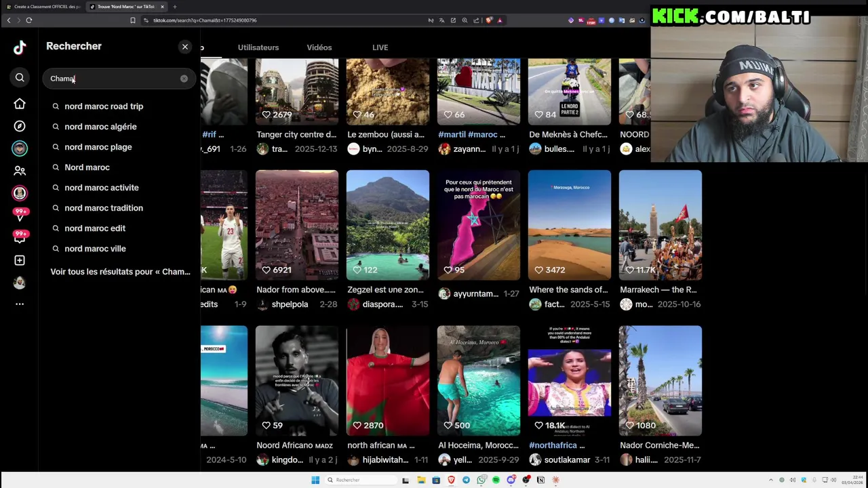Go to TikTok home feed icon
The width and height of the screenshot is (868, 488).
(x=20, y=104)
